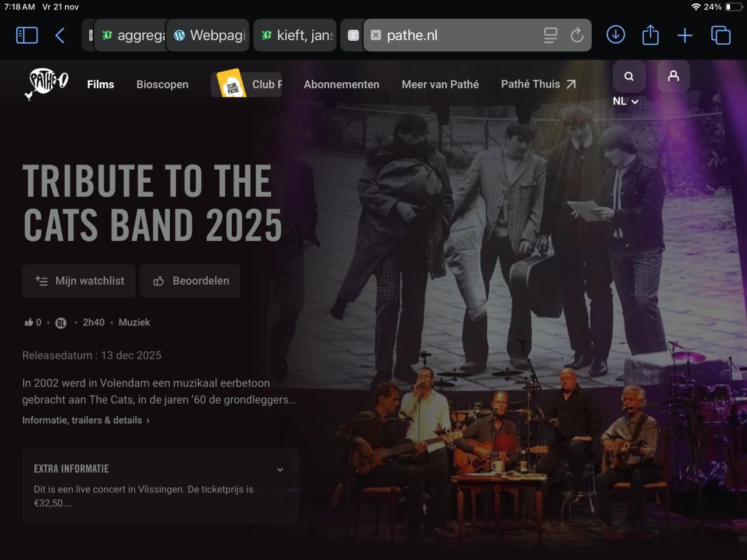Open Safari downloads icon
Screen dimensions: 747x560
click(616, 35)
